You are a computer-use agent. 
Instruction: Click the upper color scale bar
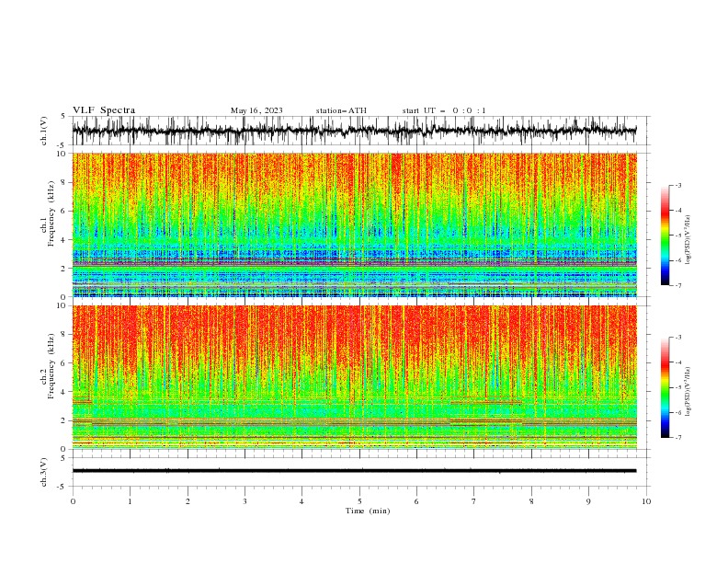pos(665,236)
